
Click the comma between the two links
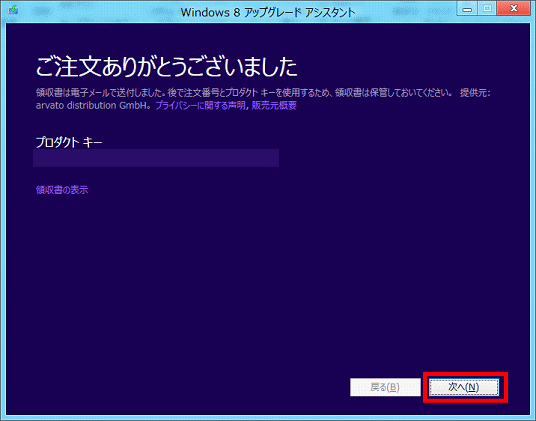coord(248,107)
